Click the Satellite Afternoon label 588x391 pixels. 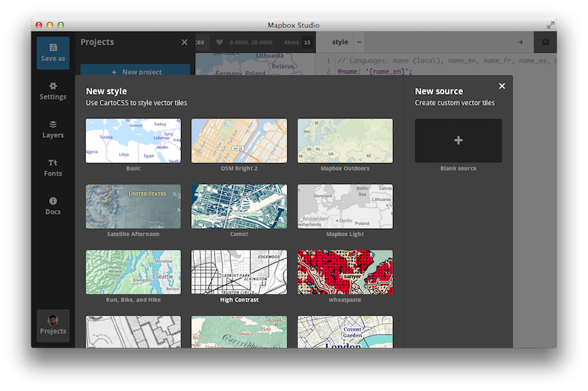click(133, 234)
